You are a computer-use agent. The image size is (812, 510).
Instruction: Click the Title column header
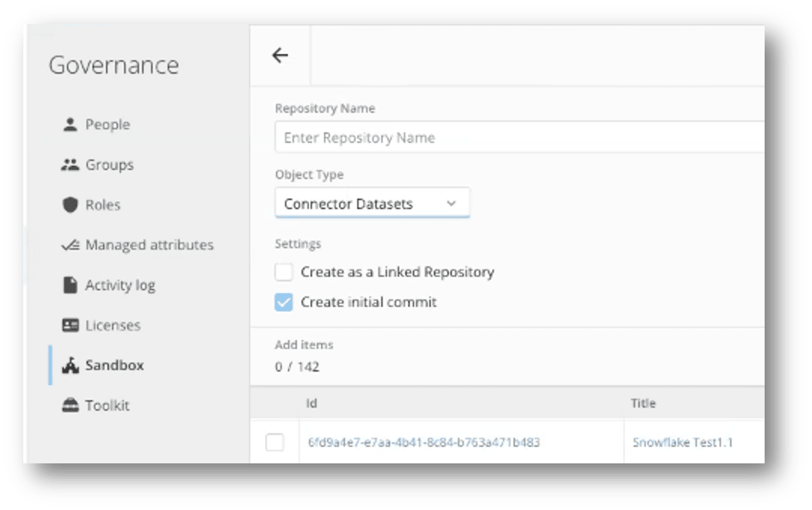coord(643,403)
